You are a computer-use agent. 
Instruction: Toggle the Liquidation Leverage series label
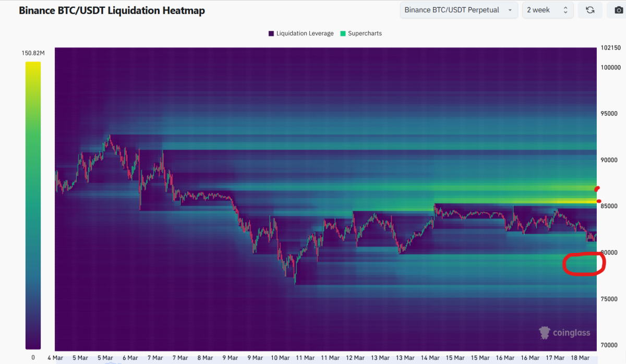coord(305,33)
